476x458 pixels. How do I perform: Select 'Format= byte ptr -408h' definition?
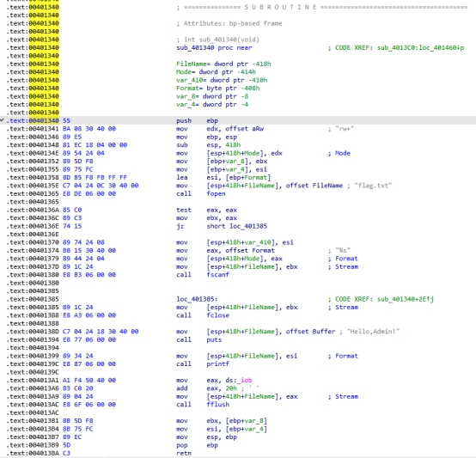[218, 88]
